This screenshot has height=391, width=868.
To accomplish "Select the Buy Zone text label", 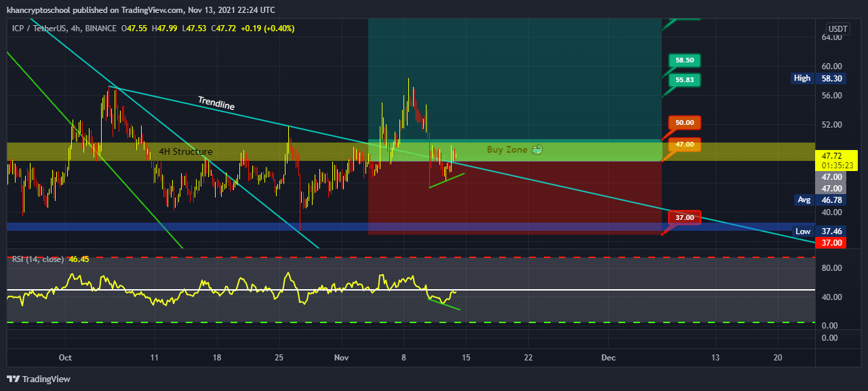I will point(507,149).
